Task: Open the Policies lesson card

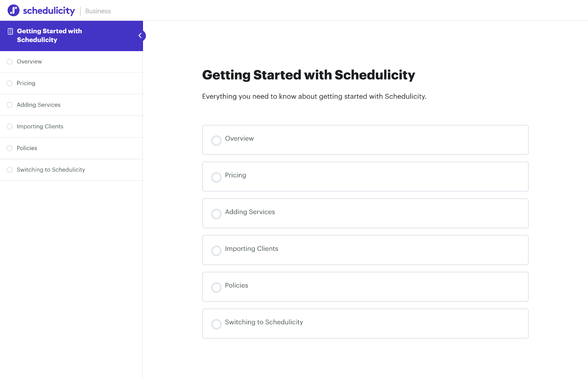Action: click(x=365, y=287)
